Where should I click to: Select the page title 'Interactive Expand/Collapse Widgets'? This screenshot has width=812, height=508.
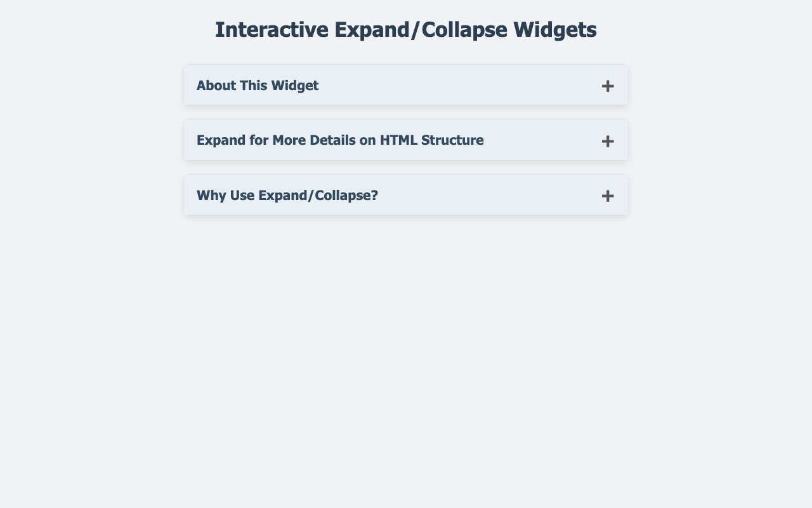406,30
